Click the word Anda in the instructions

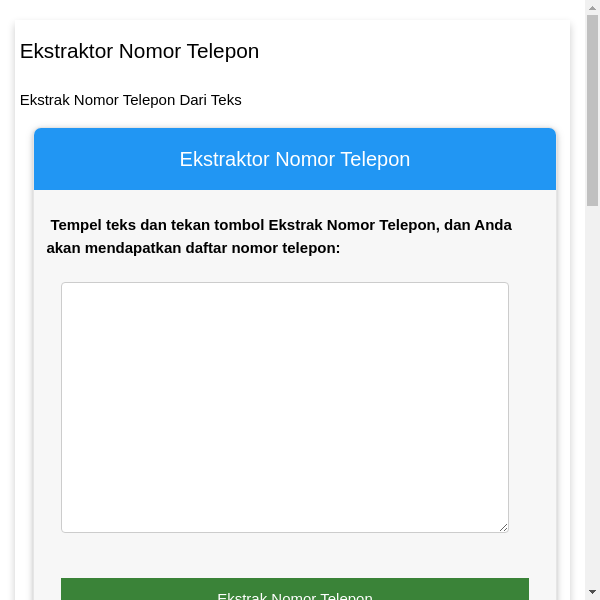pos(493,225)
